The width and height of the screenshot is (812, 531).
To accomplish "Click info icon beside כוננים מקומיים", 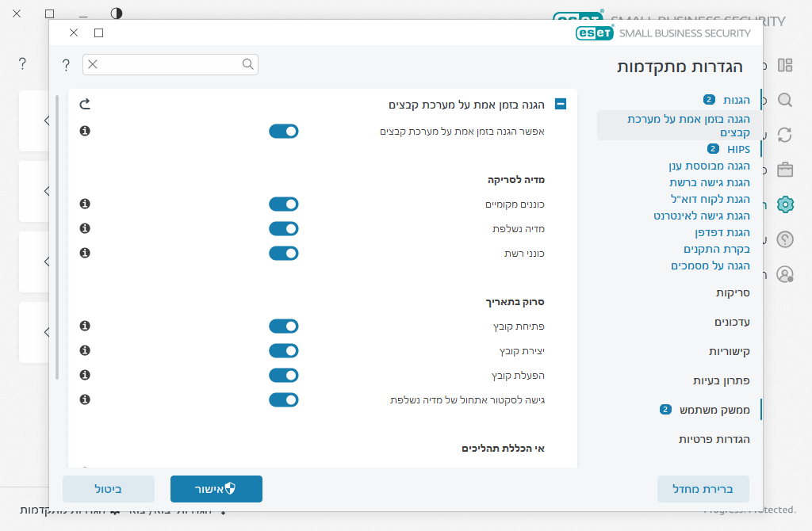I will pyautogui.click(x=86, y=204).
